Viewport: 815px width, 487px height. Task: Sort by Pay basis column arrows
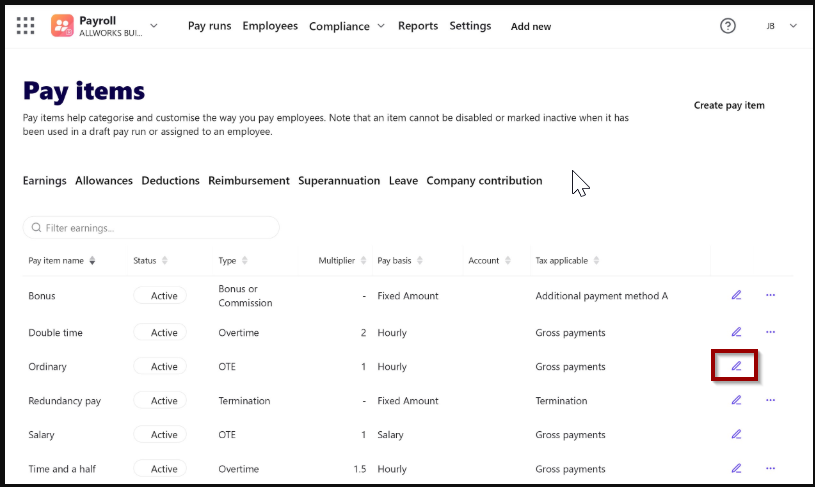419,260
